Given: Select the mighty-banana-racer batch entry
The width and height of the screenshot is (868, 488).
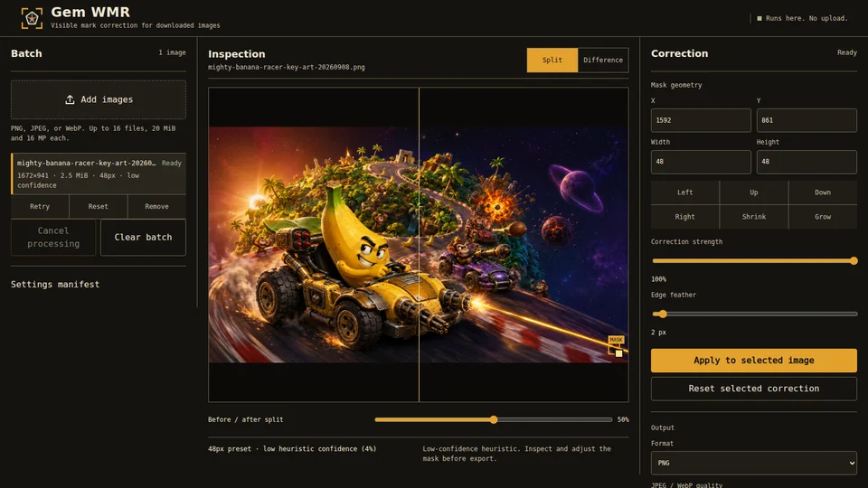Looking at the screenshot, I should 99,174.
